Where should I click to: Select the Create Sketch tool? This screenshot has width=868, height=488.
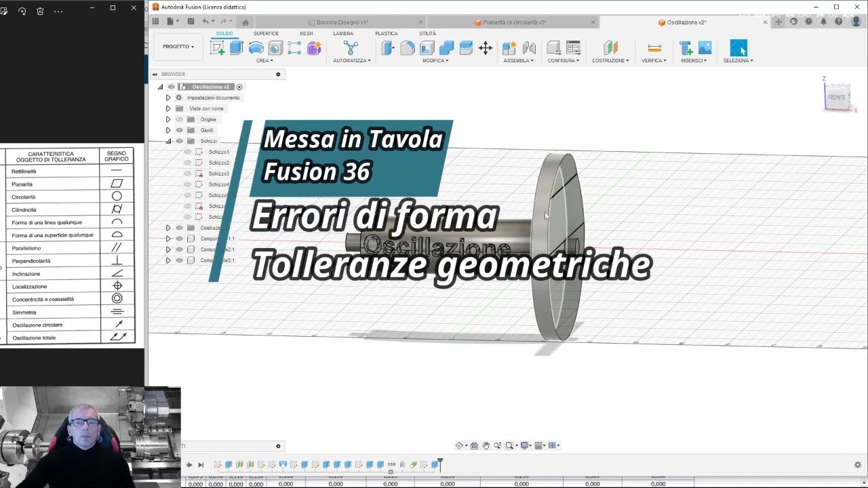pos(218,47)
